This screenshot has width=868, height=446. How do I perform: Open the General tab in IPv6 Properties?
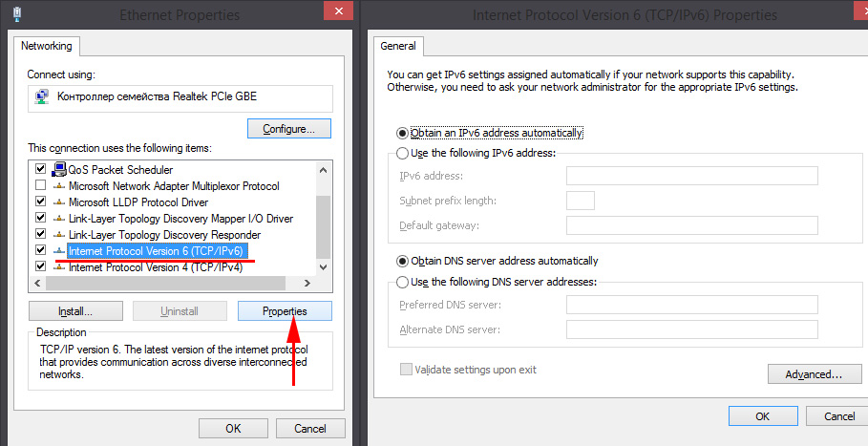coord(398,46)
